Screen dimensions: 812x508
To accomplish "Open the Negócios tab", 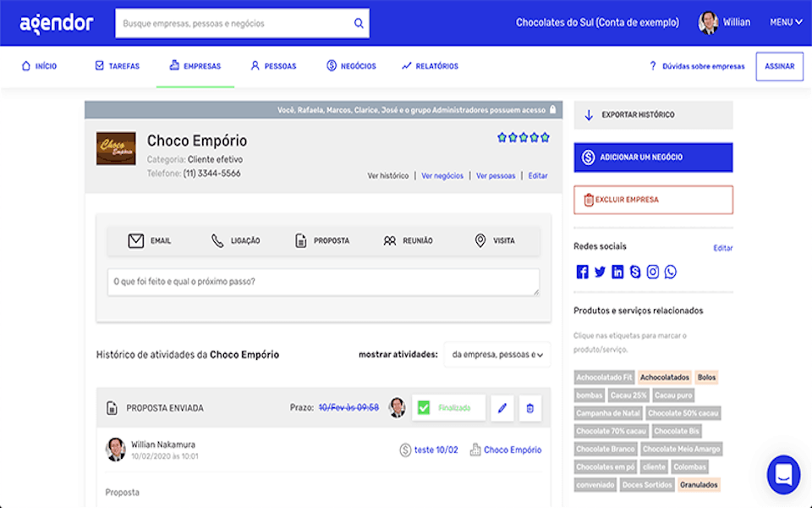I will [x=351, y=66].
